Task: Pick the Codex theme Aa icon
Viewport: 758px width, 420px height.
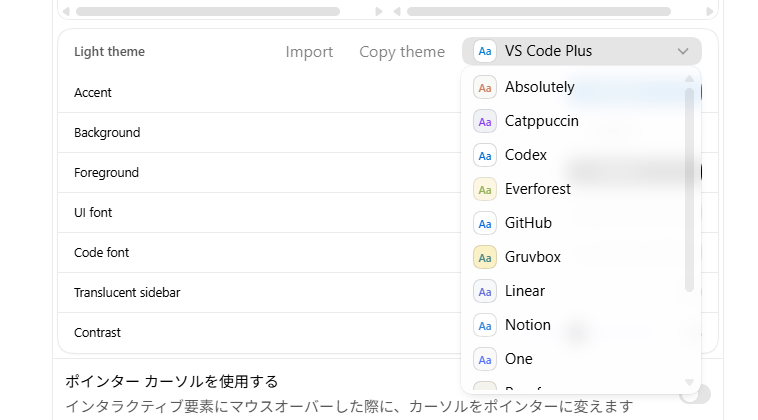Action: [x=485, y=155]
